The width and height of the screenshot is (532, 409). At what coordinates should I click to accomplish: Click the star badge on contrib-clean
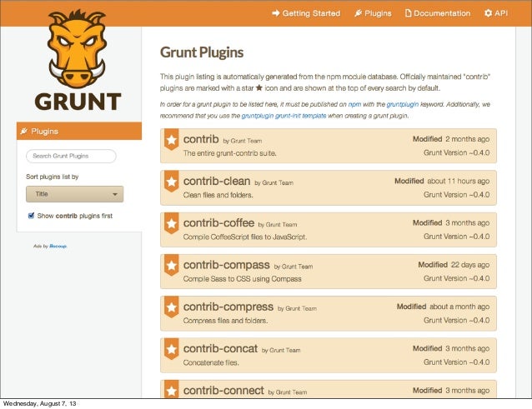171,182
